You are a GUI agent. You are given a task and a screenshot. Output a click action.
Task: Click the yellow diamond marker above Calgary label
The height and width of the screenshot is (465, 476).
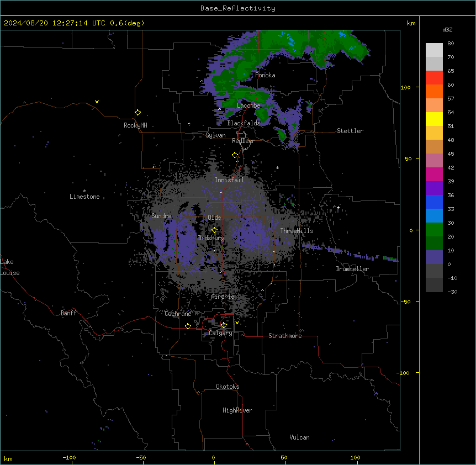224,325
